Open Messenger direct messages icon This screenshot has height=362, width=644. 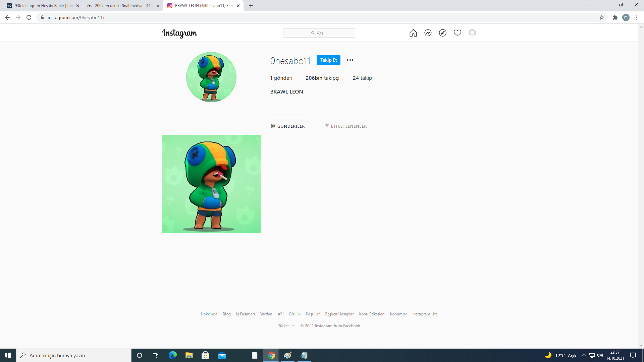click(x=428, y=33)
